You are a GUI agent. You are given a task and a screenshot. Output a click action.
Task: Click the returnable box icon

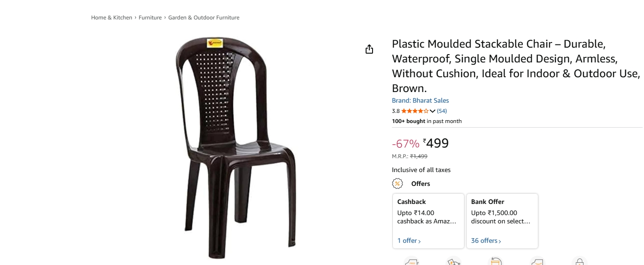(x=495, y=262)
